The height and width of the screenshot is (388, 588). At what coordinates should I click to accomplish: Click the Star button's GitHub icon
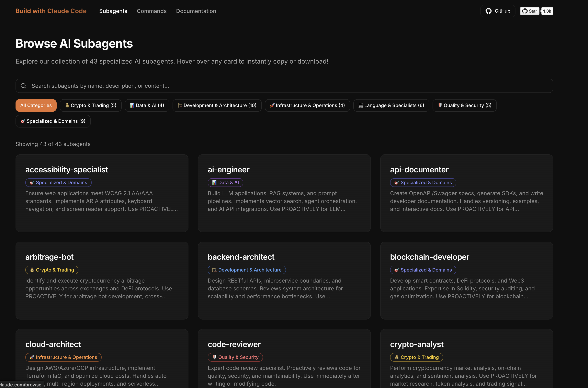[x=525, y=11]
